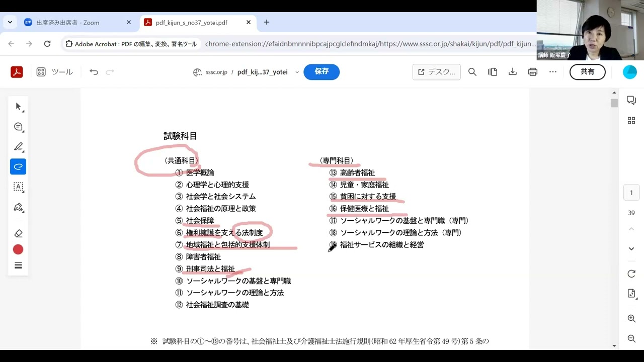Expand the tab search dropdown

click(10, 22)
